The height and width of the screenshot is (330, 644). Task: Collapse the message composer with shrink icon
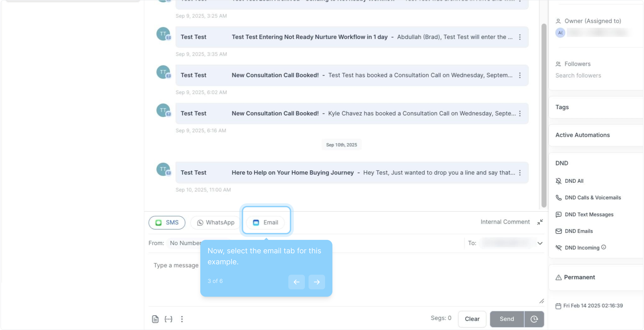pos(540,222)
